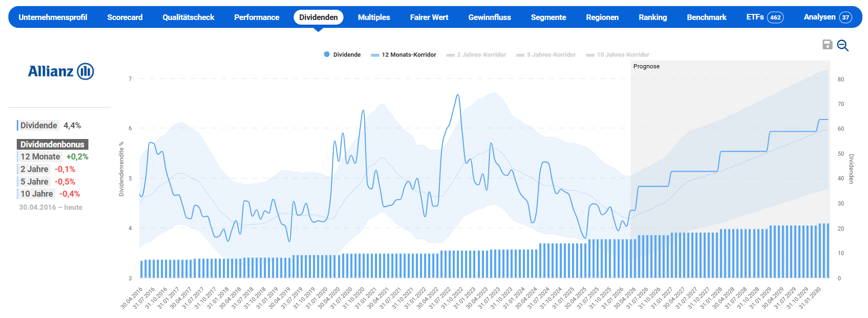The image size is (868, 318).
Task: Show the 2 Jahres-Korridor series
Action: click(476, 55)
